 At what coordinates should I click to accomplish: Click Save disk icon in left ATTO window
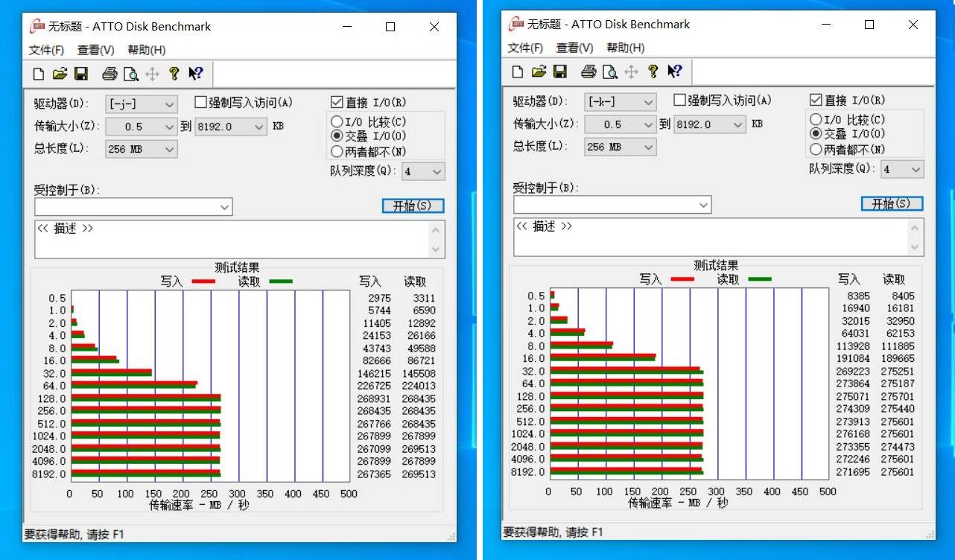pyautogui.click(x=81, y=73)
